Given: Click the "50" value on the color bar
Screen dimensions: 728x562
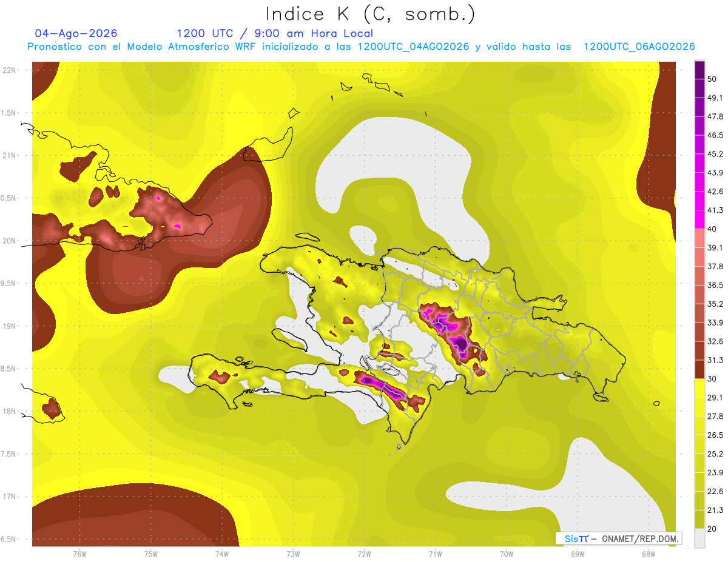Looking at the screenshot, I should pos(712,79).
